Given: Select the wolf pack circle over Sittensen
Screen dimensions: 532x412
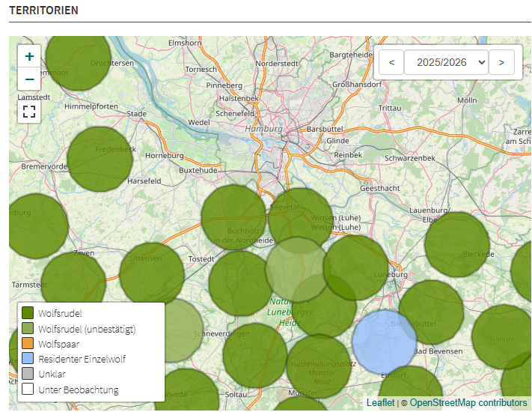Looking at the screenshot, I should 152,275.
